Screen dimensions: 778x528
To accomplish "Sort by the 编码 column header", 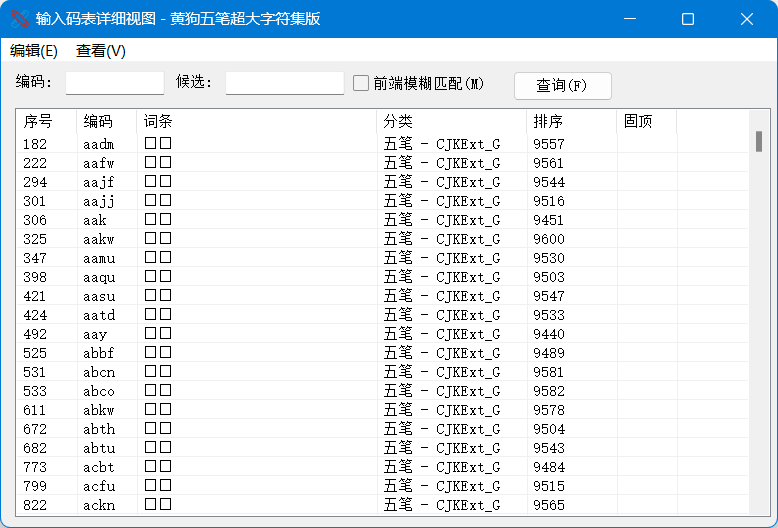I will pyautogui.click(x=106, y=121).
